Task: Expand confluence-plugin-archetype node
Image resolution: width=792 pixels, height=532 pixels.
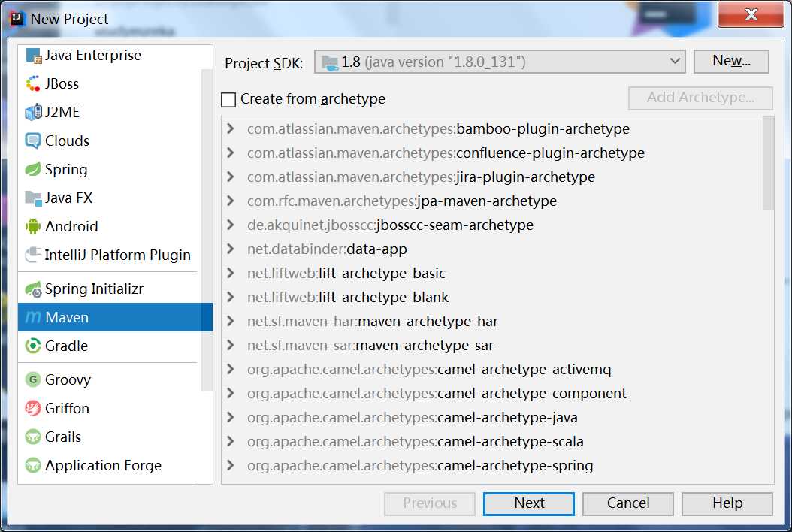Action: coord(231,153)
